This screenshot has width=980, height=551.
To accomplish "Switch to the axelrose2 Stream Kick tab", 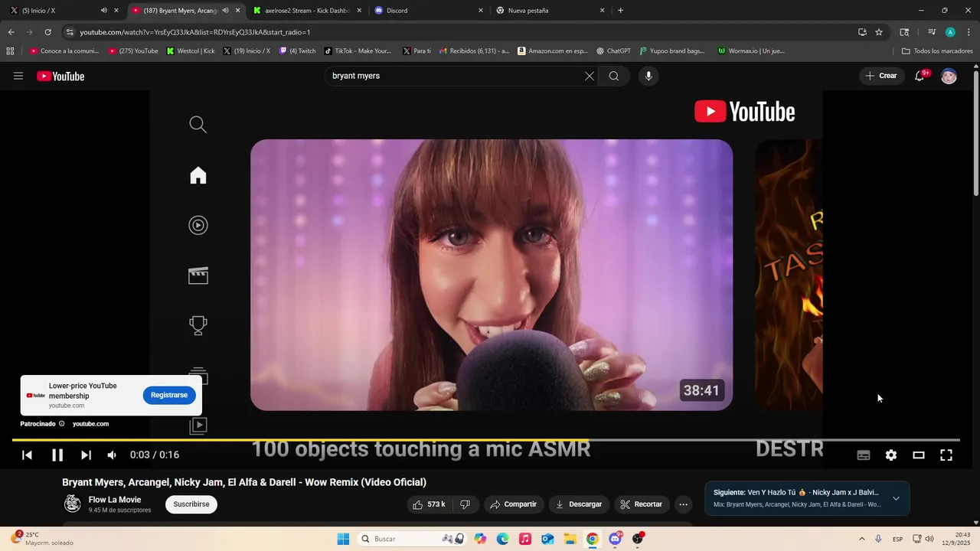I will pos(306,11).
